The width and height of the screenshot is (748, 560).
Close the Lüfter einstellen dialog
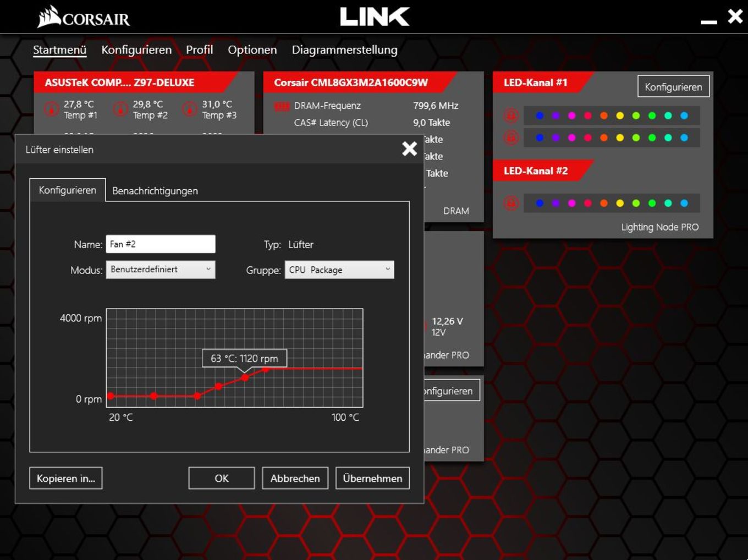click(x=409, y=149)
